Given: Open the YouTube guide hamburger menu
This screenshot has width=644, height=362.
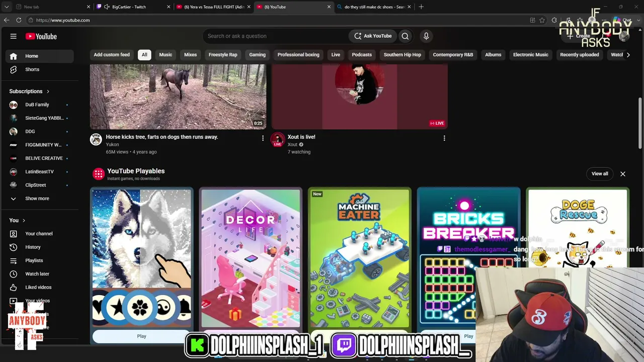Looking at the screenshot, I should (14, 36).
